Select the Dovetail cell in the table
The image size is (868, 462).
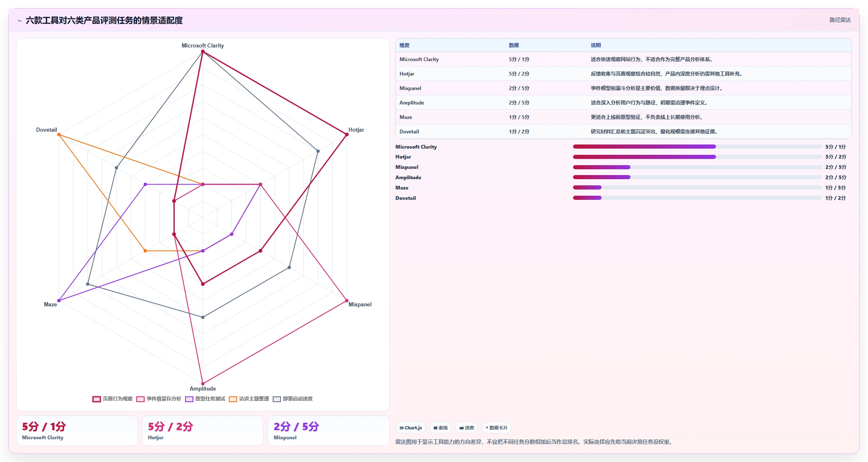(x=409, y=132)
